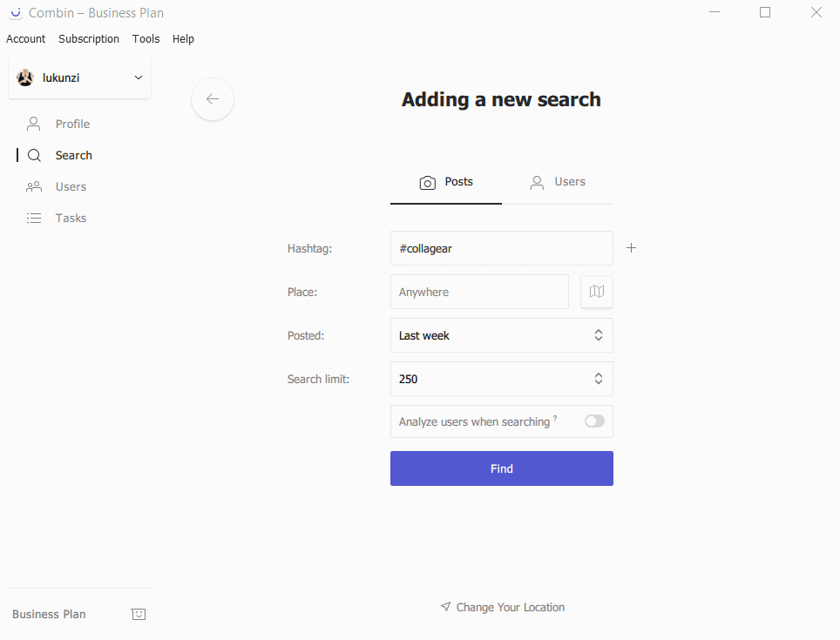Open the Tools menu
The width and height of the screenshot is (840, 640).
click(146, 38)
